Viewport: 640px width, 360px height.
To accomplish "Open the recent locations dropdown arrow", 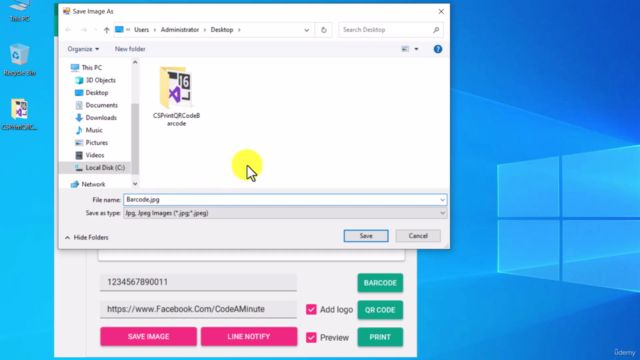I will 96,30.
